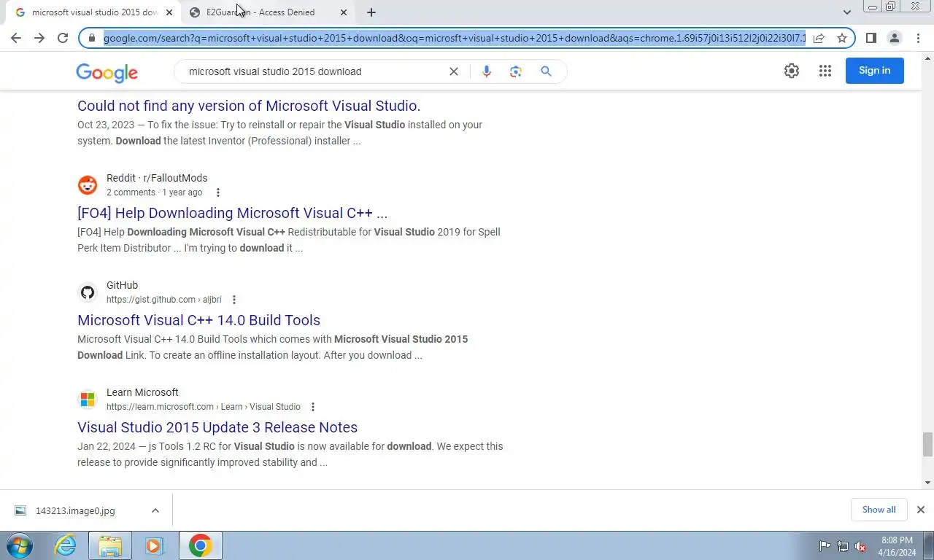Click 'https://learn.microsoft.com › Learn › Visual Studio' breadcrumb
The image size is (934, 560).
204,407
